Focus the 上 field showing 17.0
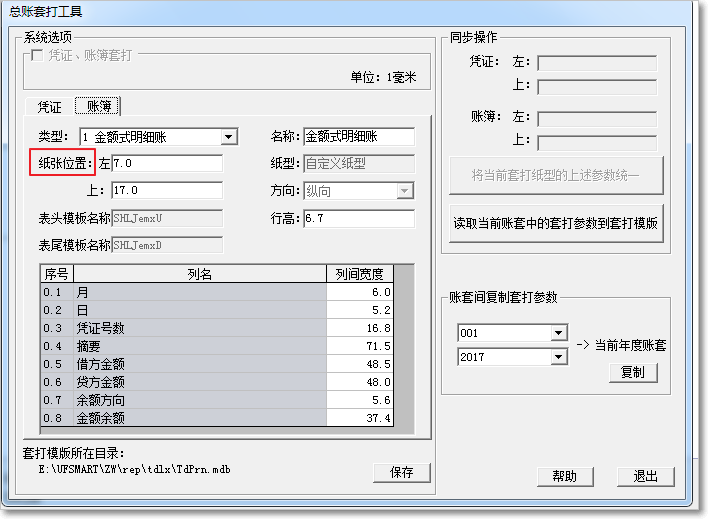 pyautogui.click(x=166, y=190)
